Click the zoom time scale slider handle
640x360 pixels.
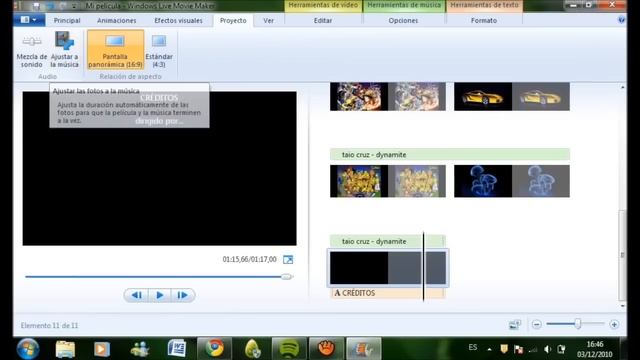point(578,324)
